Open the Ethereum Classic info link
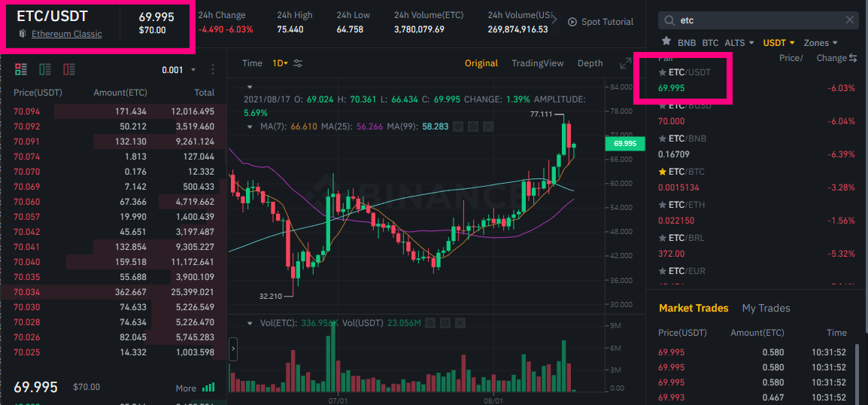The width and height of the screenshot is (868, 405). point(66,34)
